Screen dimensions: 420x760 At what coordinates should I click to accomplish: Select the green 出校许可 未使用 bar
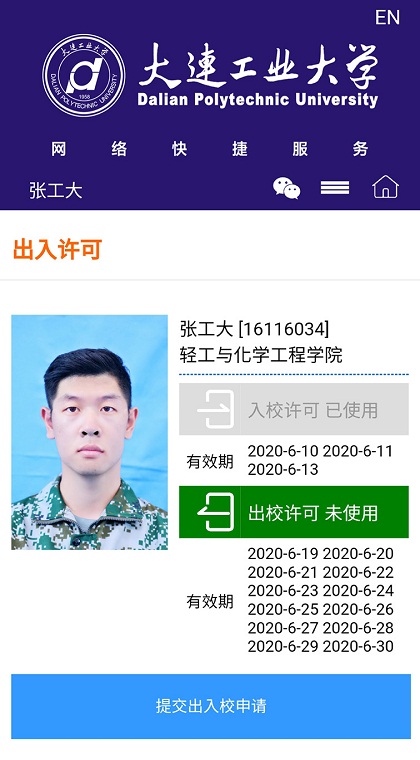pyautogui.click(x=294, y=512)
